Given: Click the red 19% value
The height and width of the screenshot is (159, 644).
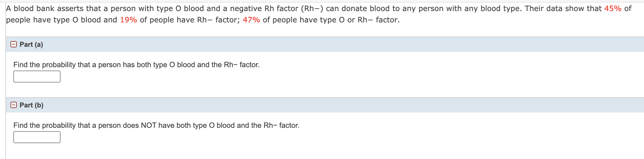Looking at the screenshot, I should (128, 20).
